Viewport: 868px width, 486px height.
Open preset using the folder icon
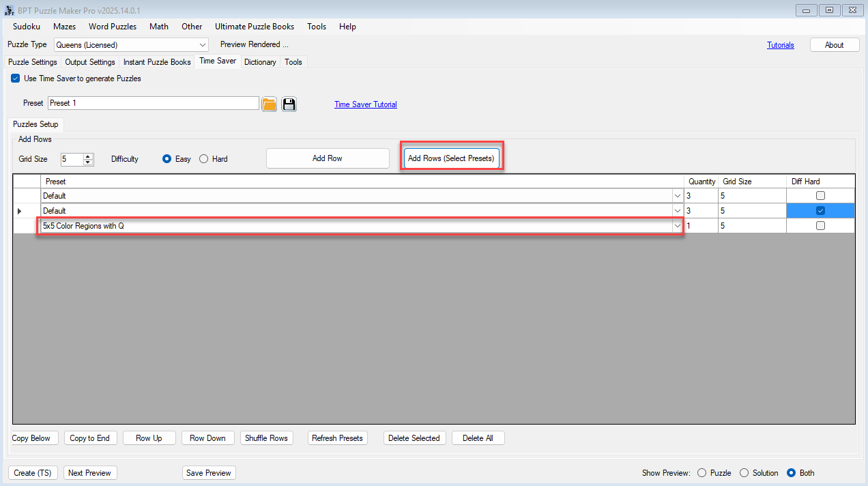point(269,104)
